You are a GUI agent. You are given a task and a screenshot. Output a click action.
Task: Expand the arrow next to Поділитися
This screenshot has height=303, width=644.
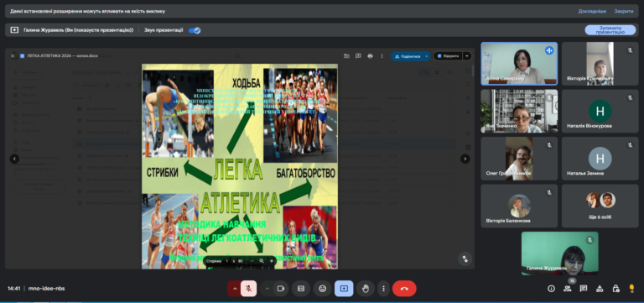(x=427, y=56)
